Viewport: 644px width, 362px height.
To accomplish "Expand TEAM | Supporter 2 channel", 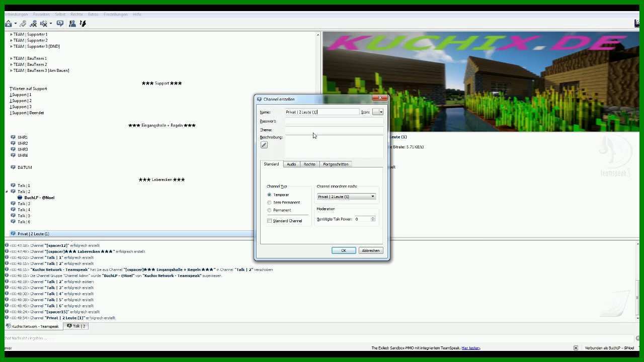I will [11, 40].
